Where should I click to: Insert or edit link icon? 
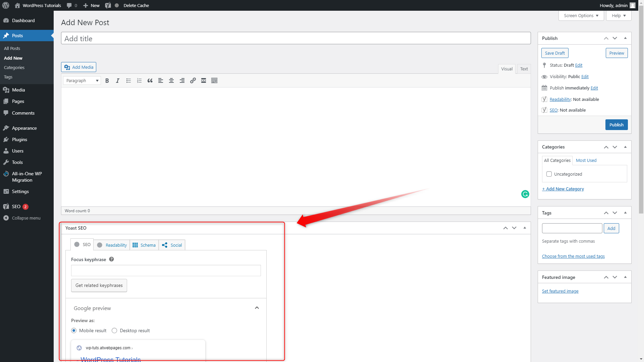pos(193,80)
